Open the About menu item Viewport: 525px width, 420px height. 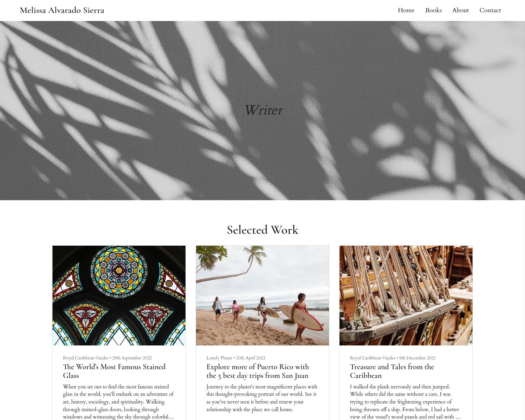[x=460, y=10]
